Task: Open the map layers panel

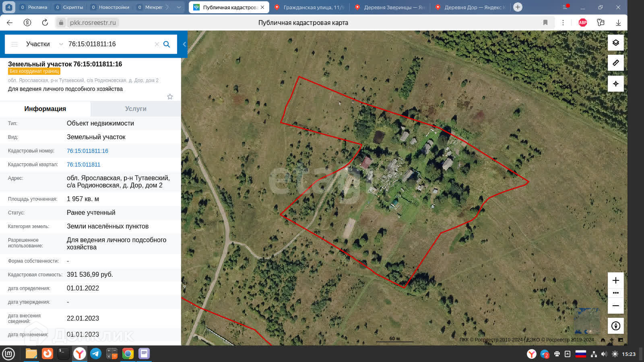Action: (615, 43)
